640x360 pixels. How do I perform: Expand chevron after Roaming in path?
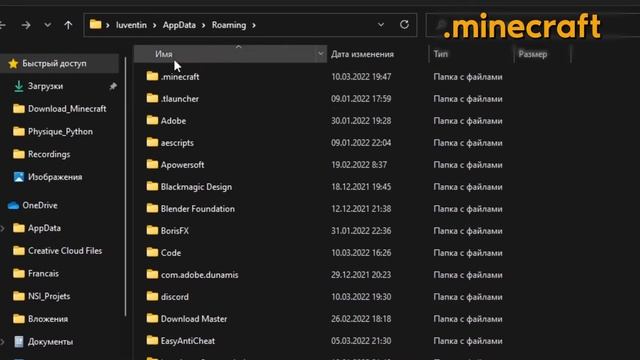[x=254, y=25]
